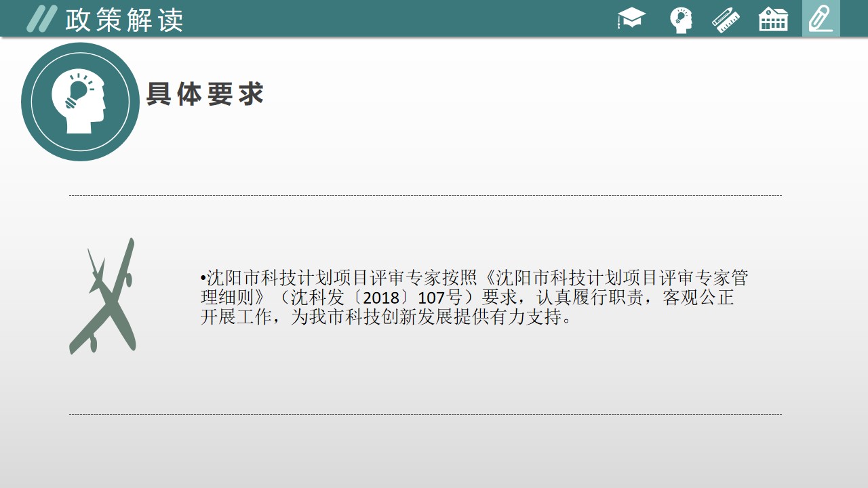Select the 具体要求 heading text

coord(205,94)
